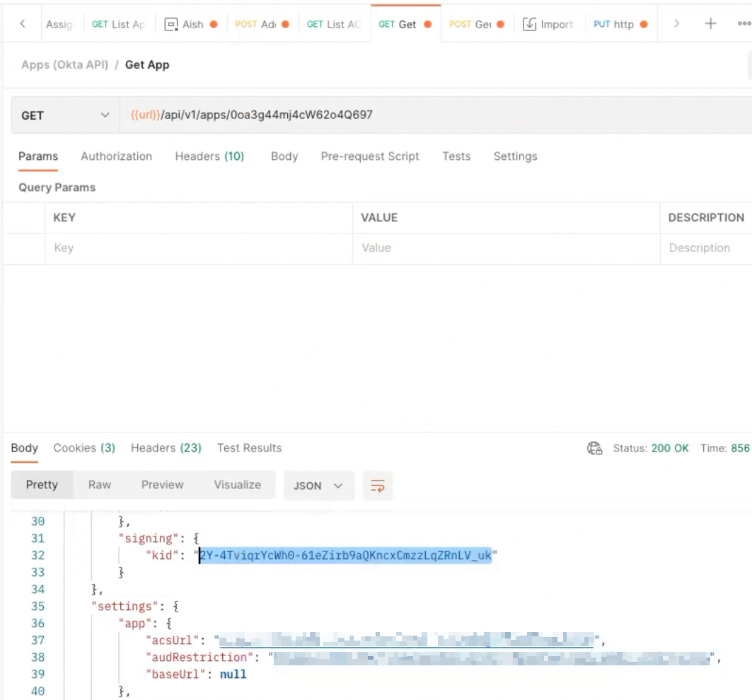Viewport: 752px width, 700px height.
Task: Click the Apps (Okta API) breadcrumb link
Action: [64, 64]
